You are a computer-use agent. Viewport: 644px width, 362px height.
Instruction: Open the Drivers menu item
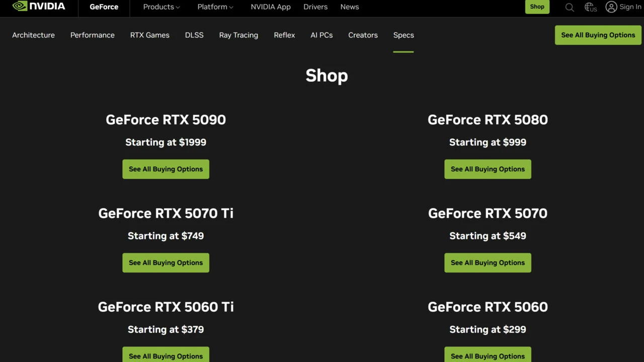click(315, 7)
